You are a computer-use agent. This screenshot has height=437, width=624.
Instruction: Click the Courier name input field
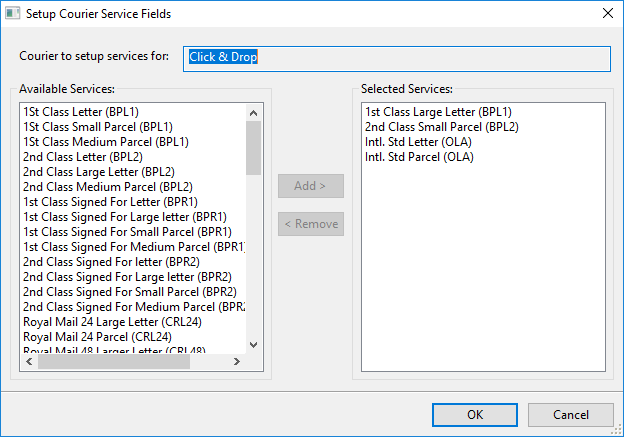[x=397, y=57]
